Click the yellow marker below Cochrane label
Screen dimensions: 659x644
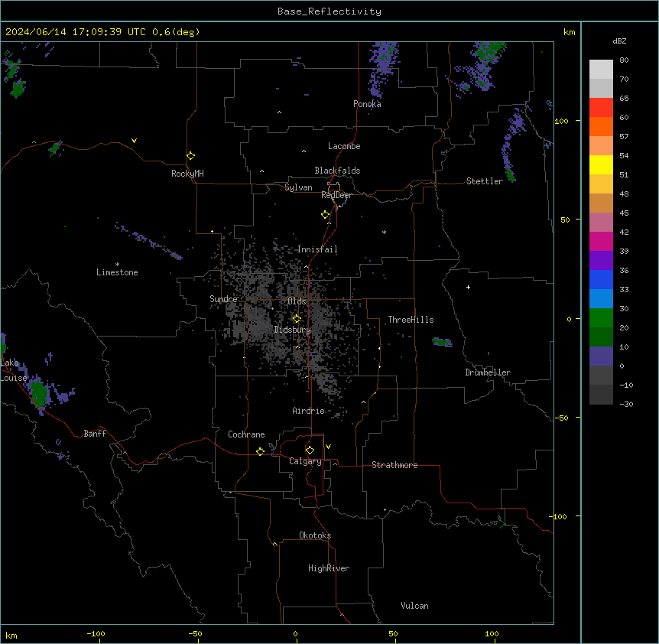(260, 451)
